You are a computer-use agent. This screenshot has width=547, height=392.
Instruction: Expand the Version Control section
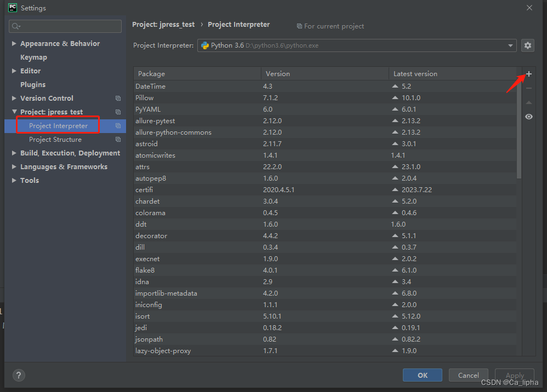14,98
